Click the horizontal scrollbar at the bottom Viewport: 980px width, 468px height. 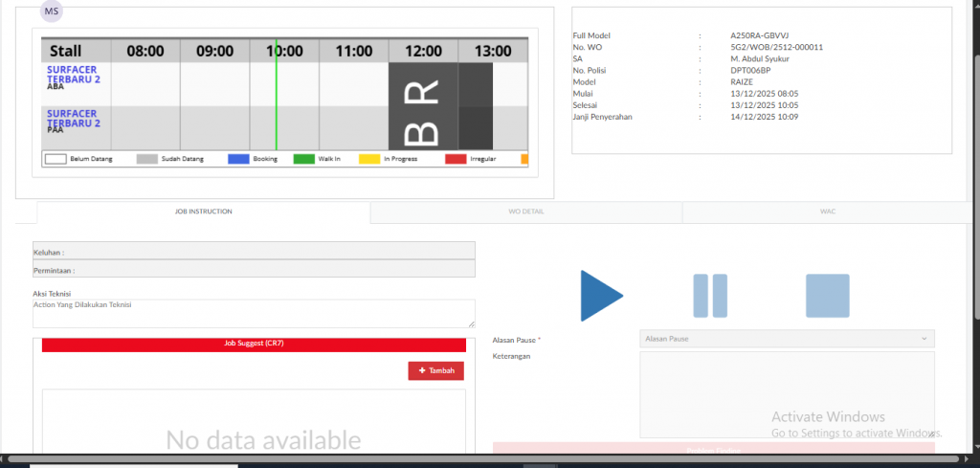pyautogui.click(x=479, y=460)
